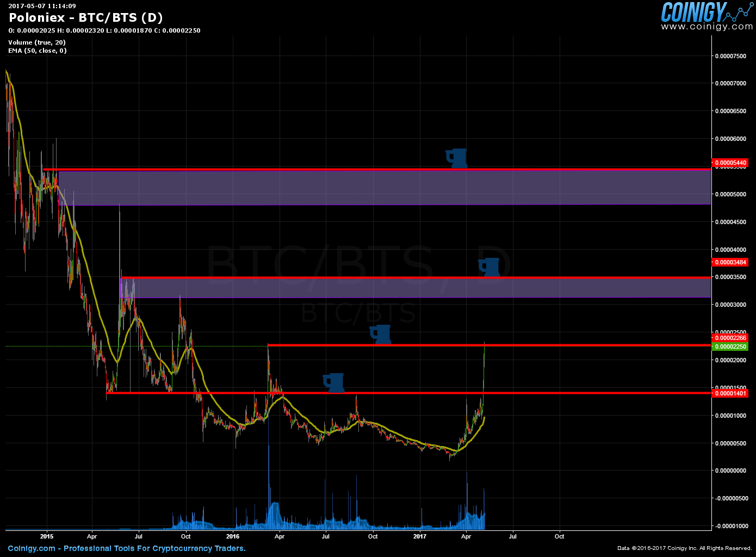Image resolution: width=756 pixels, height=557 pixels.
Task: Click the 0.00004000 price axis label
Action: (730, 250)
